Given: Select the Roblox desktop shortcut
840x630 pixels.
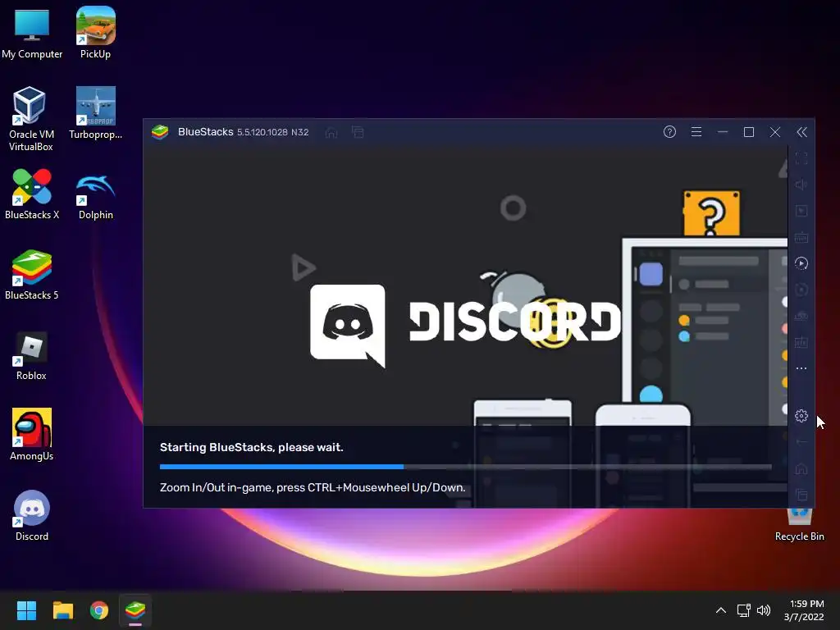Looking at the screenshot, I should [x=31, y=356].
